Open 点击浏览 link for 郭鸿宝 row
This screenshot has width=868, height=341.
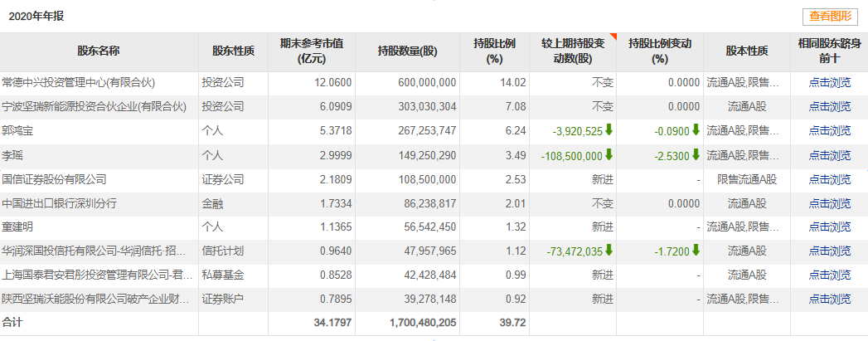click(x=829, y=130)
